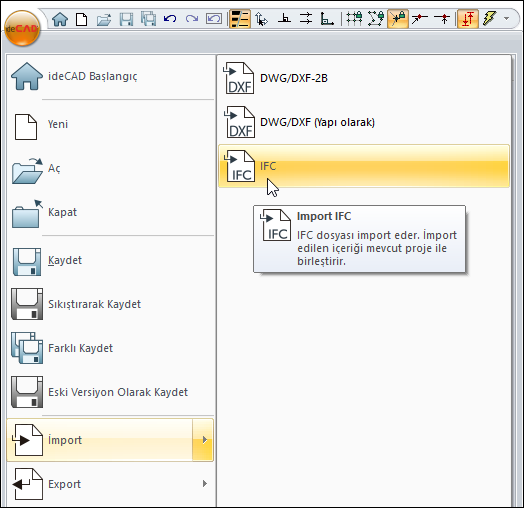Click the open folder icon beside Aç
The width and height of the screenshot is (524, 508).
(x=27, y=170)
